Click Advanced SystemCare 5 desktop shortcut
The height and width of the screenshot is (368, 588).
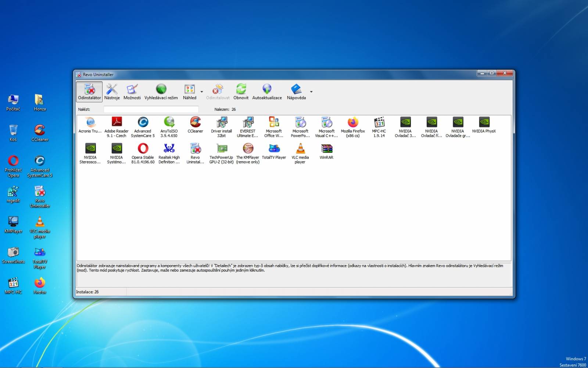[40, 166]
